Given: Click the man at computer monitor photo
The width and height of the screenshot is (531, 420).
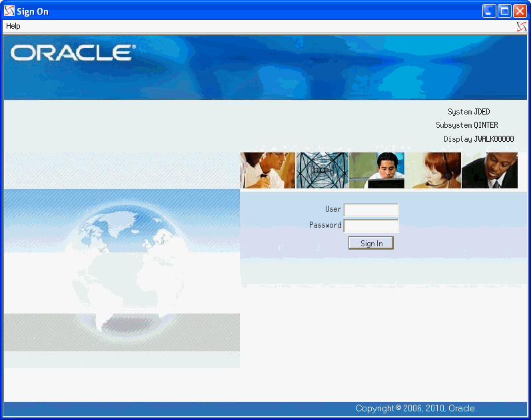Looking at the screenshot, I should coord(376,170).
